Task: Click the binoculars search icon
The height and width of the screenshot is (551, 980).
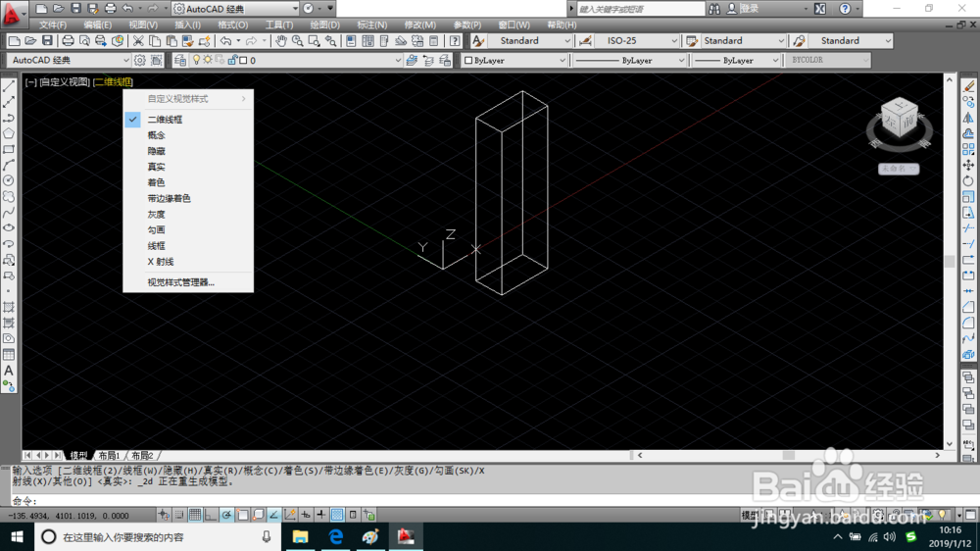Action: pyautogui.click(x=714, y=9)
